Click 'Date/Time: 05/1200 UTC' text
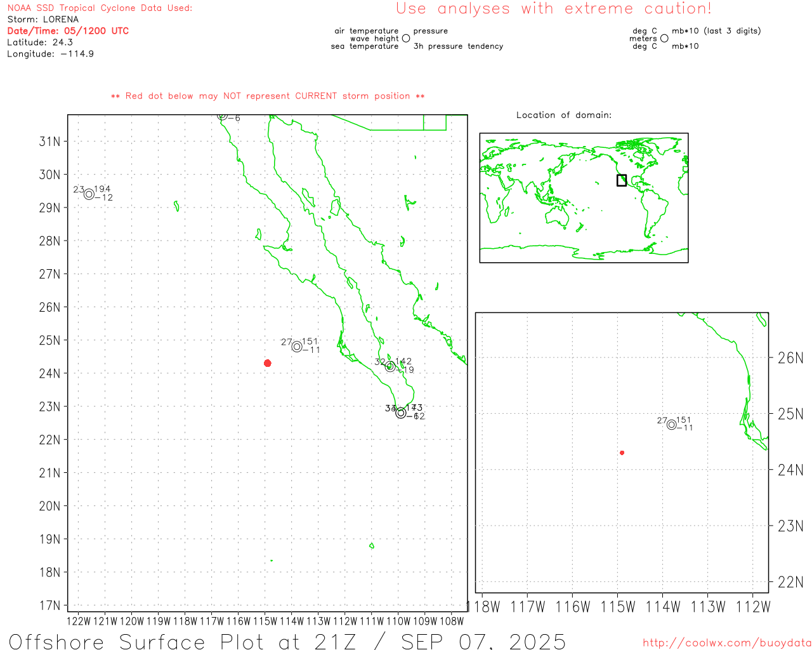The width and height of the screenshot is (812, 650). (x=68, y=31)
